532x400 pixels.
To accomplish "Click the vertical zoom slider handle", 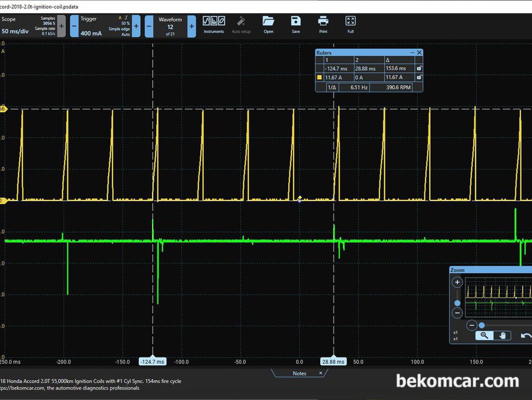I will tap(457, 303).
